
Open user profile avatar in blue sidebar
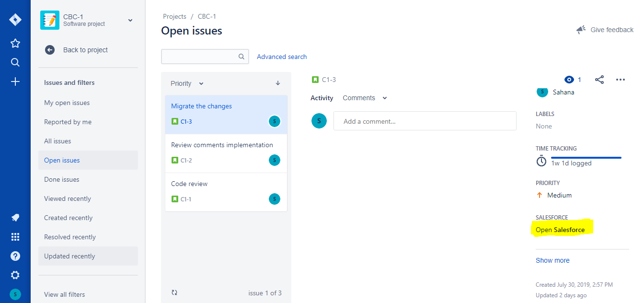coord(15,294)
